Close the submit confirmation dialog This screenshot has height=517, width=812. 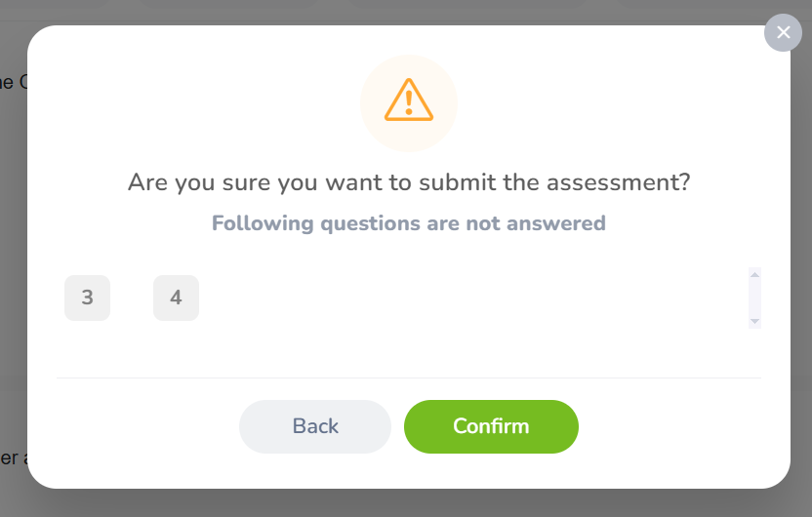783,33
